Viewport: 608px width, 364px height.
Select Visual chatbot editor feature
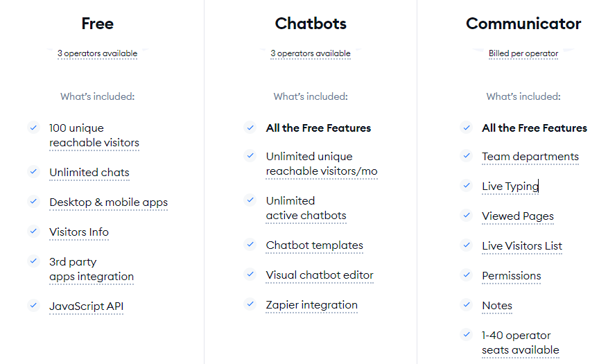320,275
